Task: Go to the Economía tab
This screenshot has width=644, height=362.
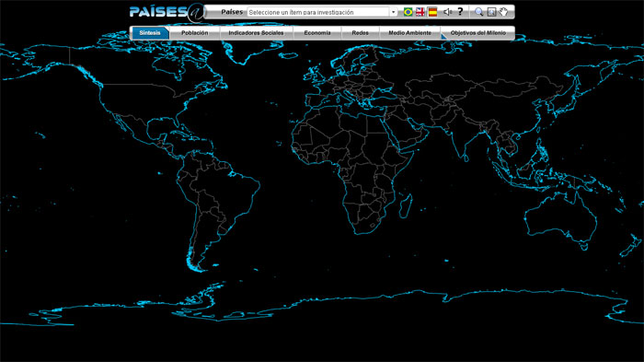Action: click(317, 32)
